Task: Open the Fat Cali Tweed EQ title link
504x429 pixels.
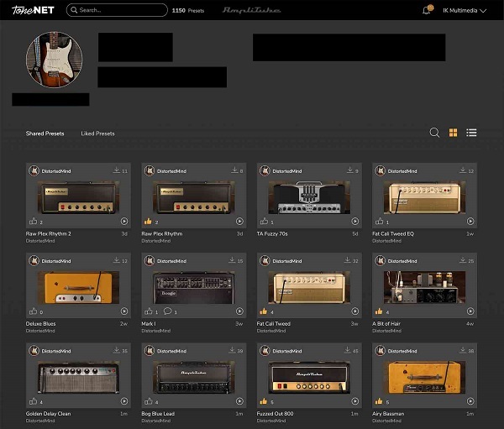Action: point(393,233)
